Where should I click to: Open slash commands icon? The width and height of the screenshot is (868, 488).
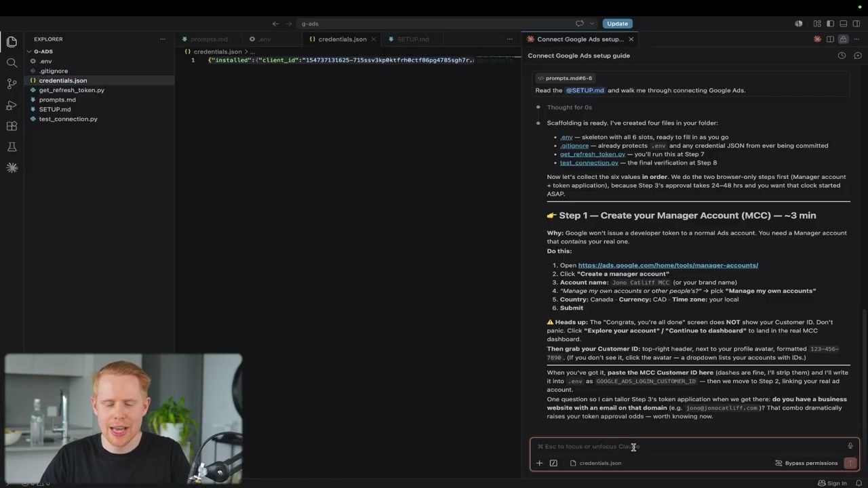pyautogui.click(x=553, y=464)
